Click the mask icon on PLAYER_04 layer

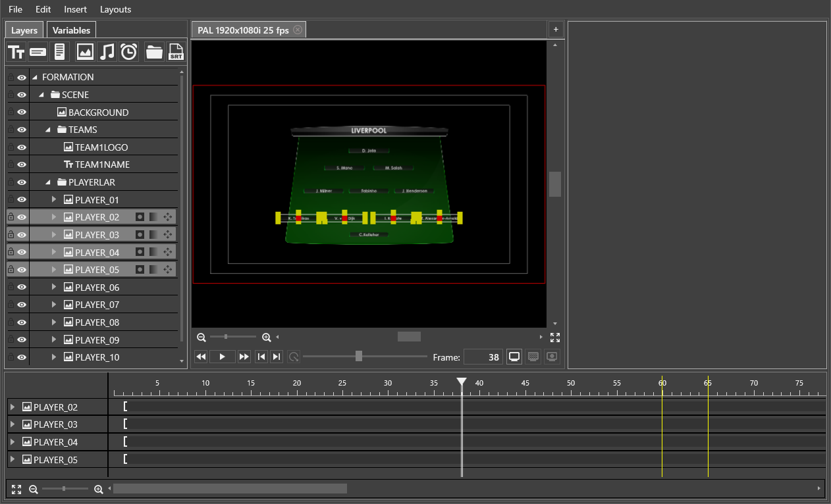pyautogui.click(x=140, y=252)
